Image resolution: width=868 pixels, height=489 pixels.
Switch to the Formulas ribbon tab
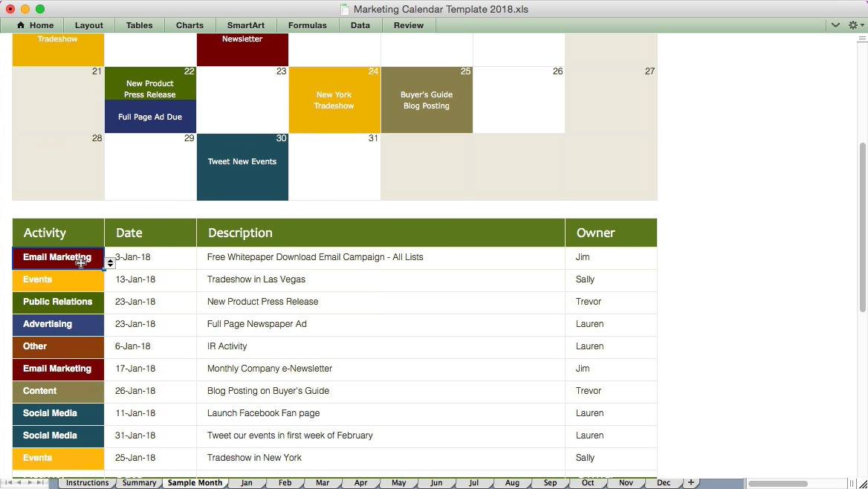307,25
